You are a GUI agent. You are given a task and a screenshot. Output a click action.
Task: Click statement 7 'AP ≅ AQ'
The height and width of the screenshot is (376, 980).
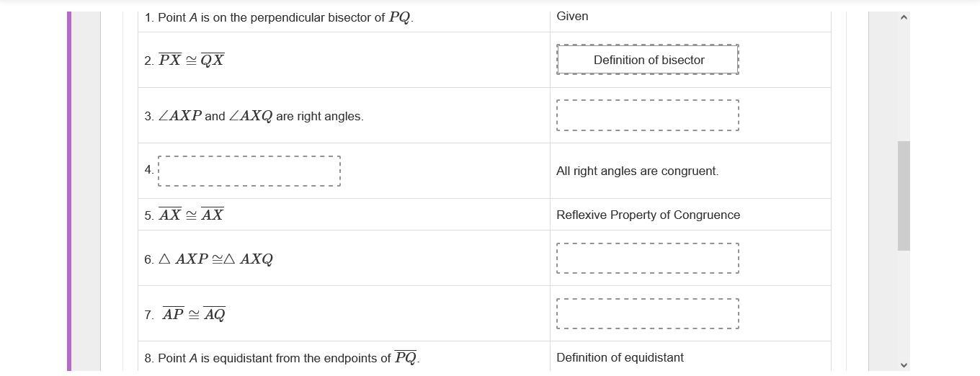pos(185,314)
